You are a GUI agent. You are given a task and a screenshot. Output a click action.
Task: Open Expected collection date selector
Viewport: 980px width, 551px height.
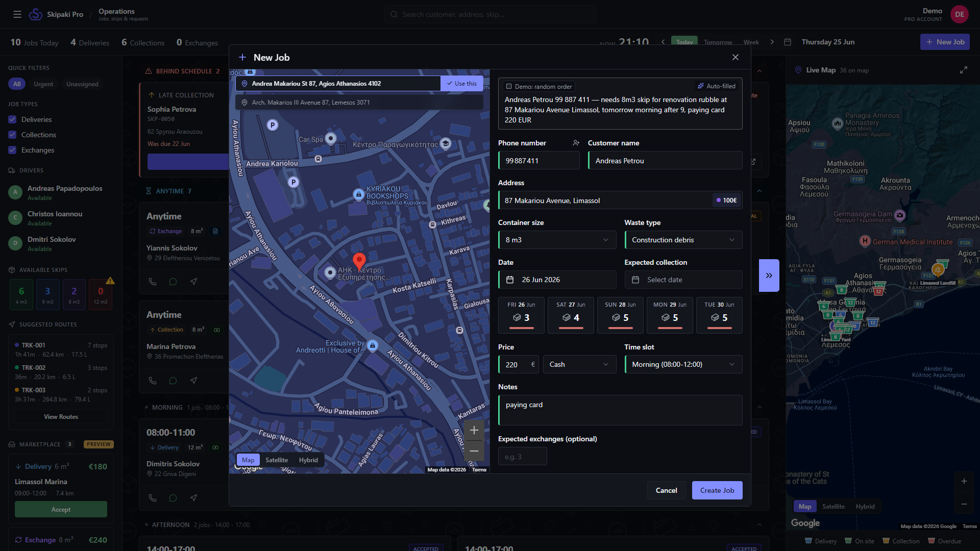coord(683,280)
